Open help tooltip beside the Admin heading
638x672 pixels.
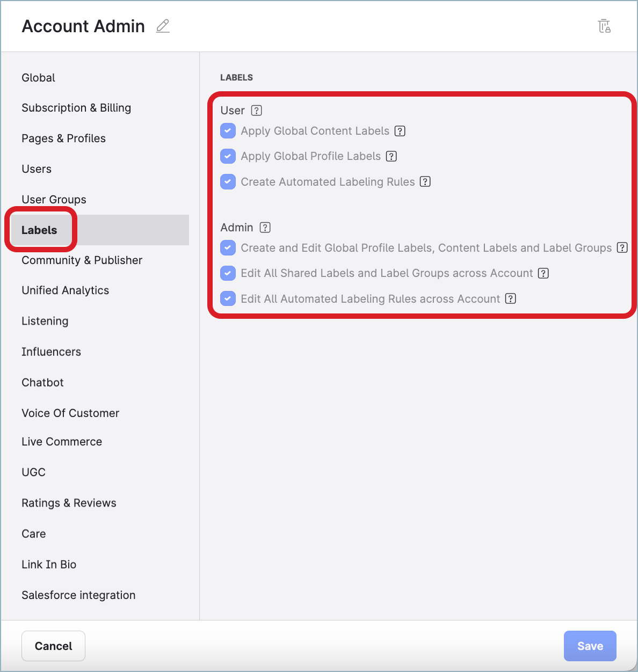(x=265, y=227)
